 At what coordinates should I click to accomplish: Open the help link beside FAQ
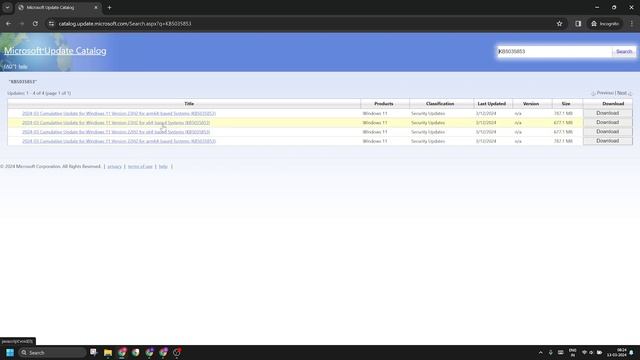(x=23, y=67)
